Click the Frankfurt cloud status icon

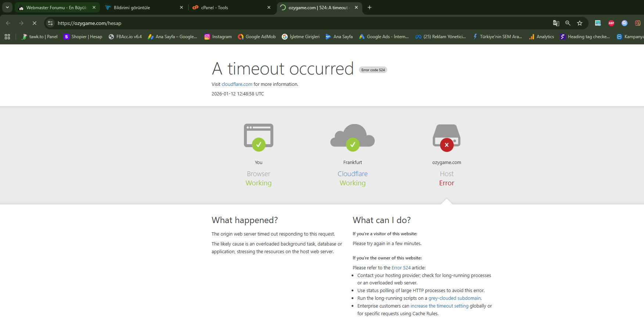coord(353,137)
